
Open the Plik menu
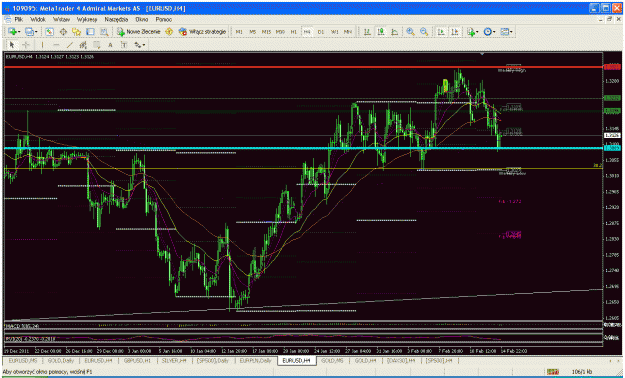[x=19, y=19]
